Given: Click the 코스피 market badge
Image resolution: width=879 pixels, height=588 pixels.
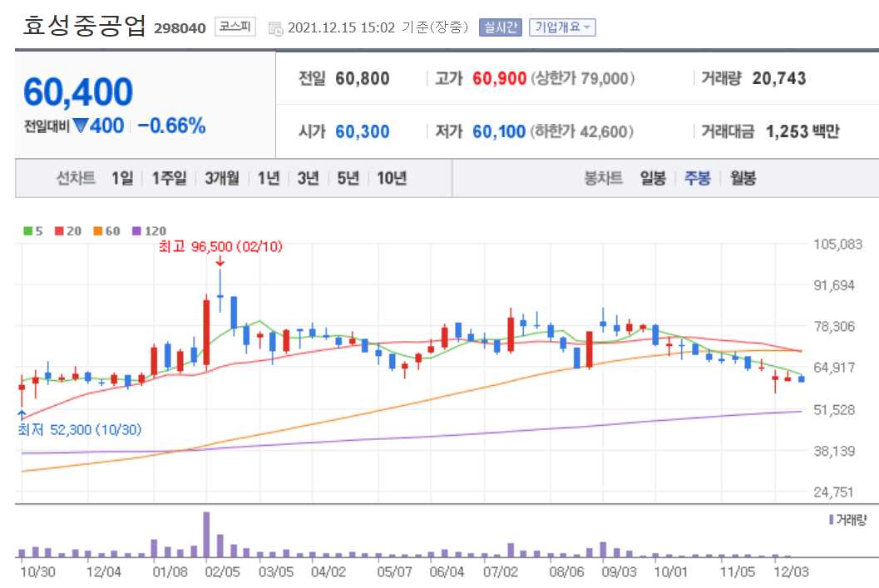Looking at the screenshot, I should pos(236,27).
